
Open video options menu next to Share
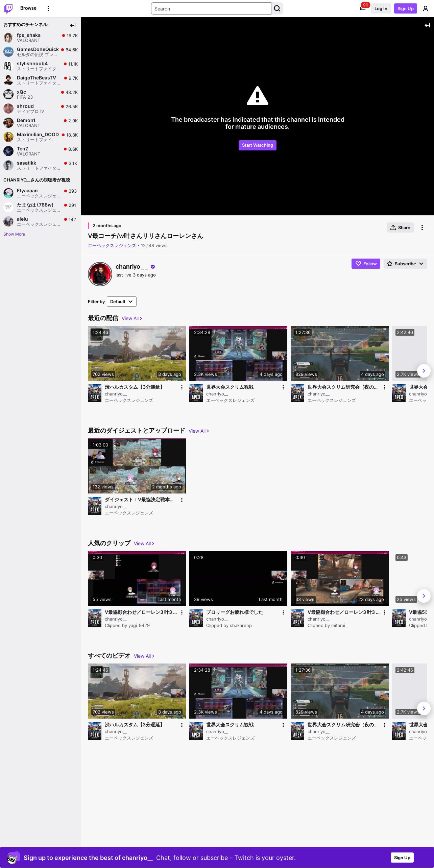422,227
